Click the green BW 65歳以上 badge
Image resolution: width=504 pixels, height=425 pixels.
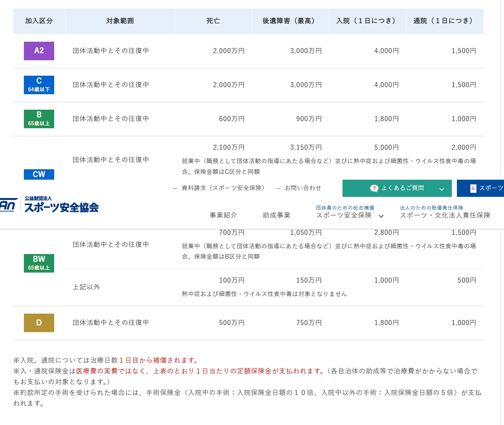(x=39, y=263)
